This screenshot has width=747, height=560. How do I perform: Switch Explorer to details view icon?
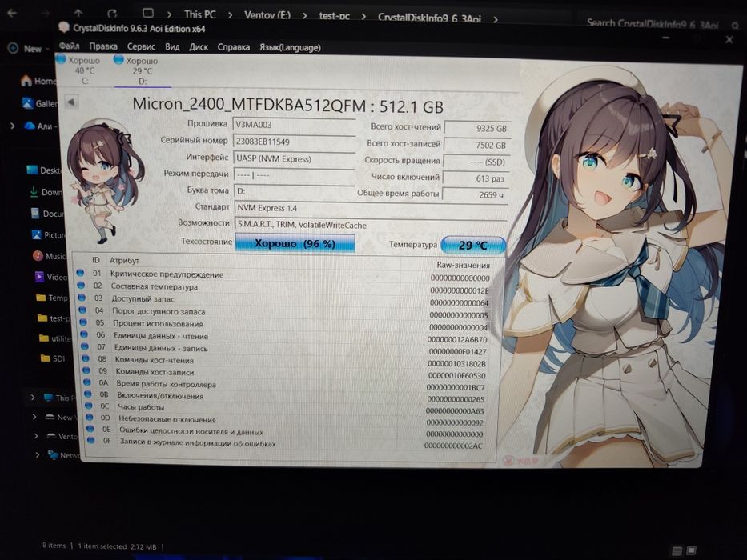tap(676, 551)
